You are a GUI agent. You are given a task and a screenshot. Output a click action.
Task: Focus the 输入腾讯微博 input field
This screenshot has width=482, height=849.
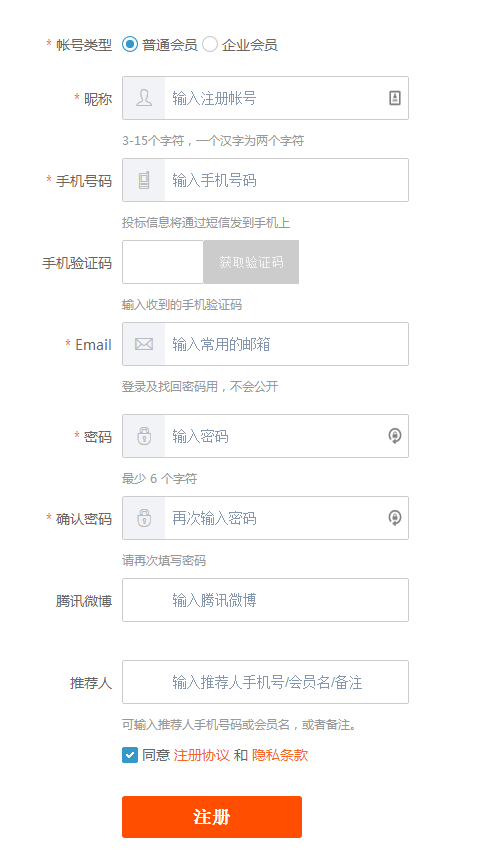pos(265,600)
